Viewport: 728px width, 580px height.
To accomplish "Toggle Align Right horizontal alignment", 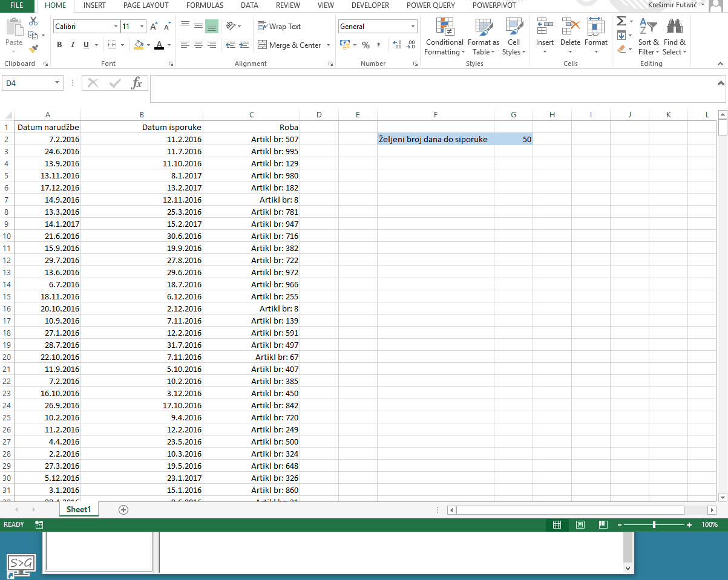I will tap(212, 45).
